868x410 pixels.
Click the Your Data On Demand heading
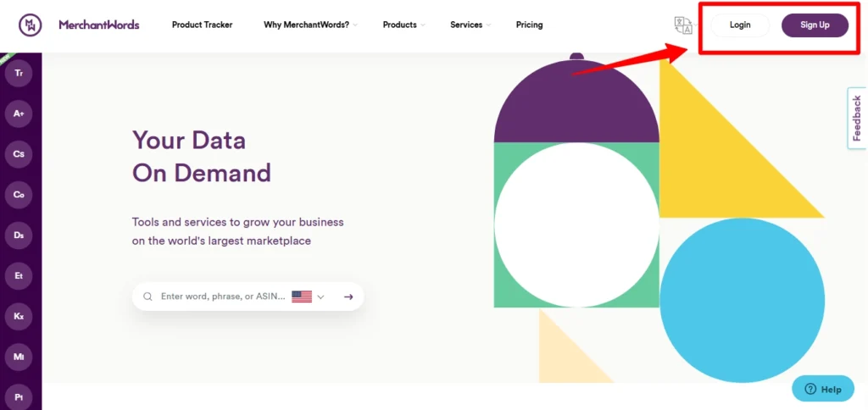[202, 157]
